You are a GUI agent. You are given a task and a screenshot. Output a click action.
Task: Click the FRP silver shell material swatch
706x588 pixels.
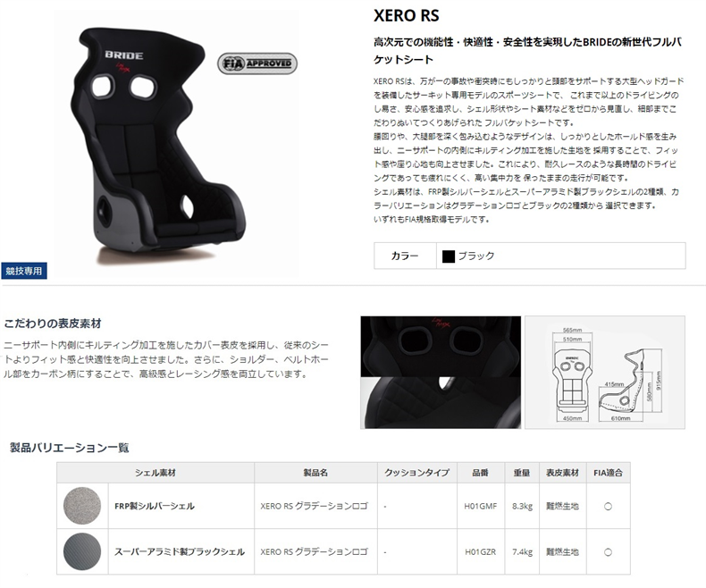82,506
